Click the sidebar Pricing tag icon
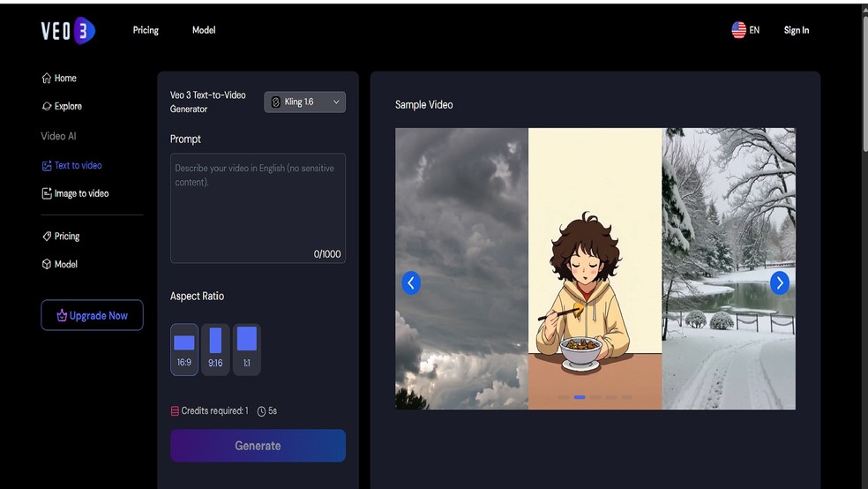Image resolution: width=868 pixels, height=489 pixels. (47, 236)
